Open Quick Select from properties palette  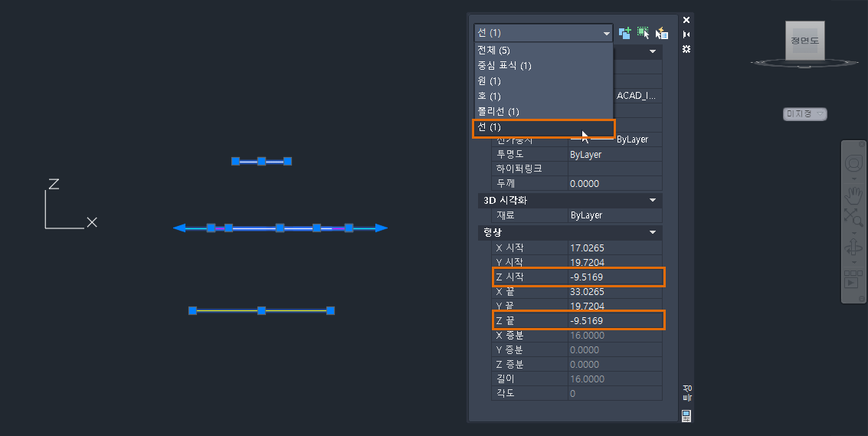click(x=661, y=33)
